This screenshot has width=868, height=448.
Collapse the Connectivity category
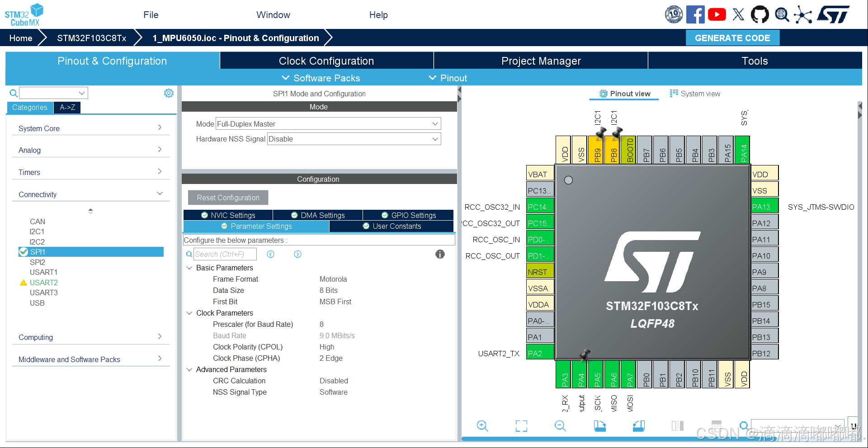[x=90, y=194]
